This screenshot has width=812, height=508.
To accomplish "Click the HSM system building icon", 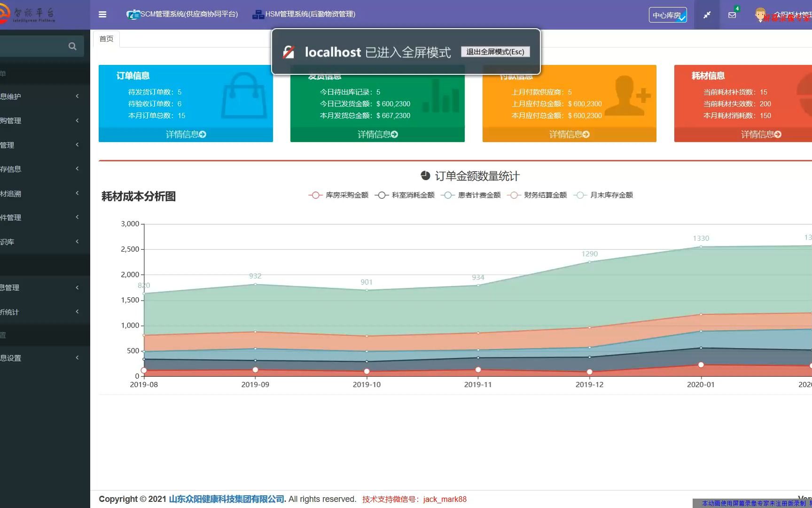I will (x=258, y=15).
